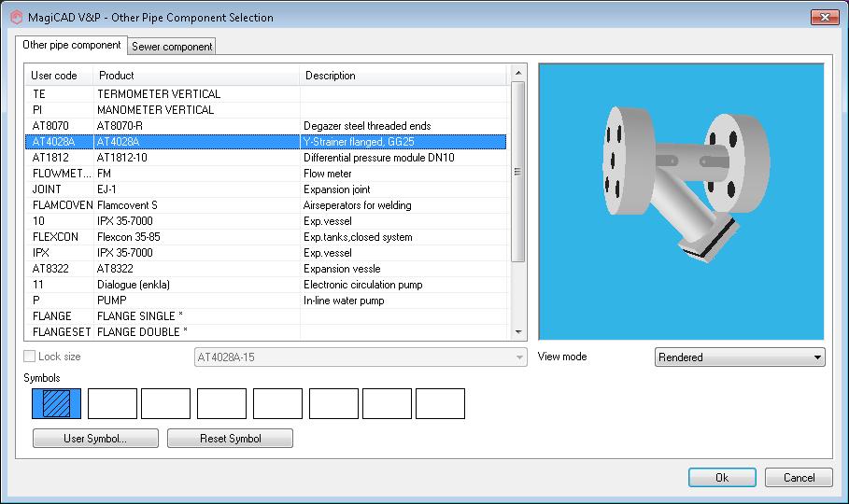Click the User Symbol... button
This screenshot has width=849, height=504.
pyautogui.click(x=95, y=439)
